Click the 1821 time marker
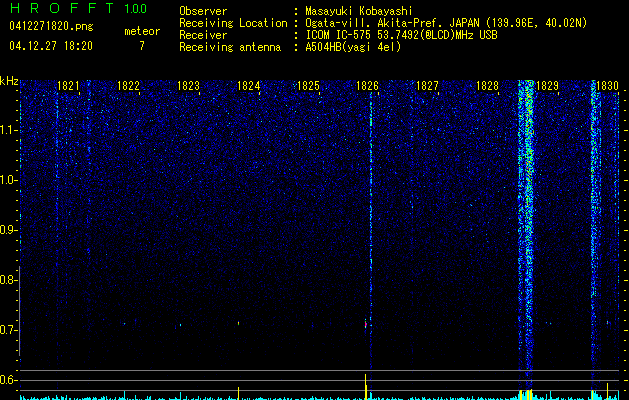Viewport: 629px width, 400px height. pyautogui.click(x=68, y=86)
